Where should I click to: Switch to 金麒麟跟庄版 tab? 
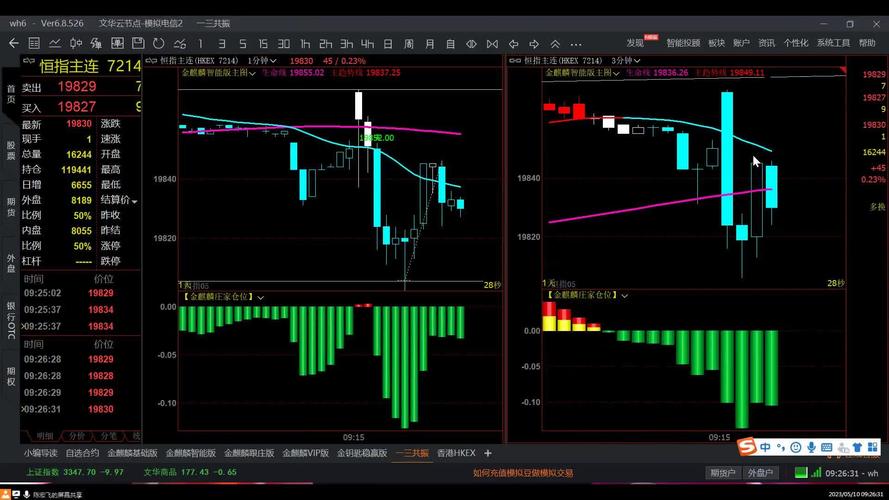[249, 453]
